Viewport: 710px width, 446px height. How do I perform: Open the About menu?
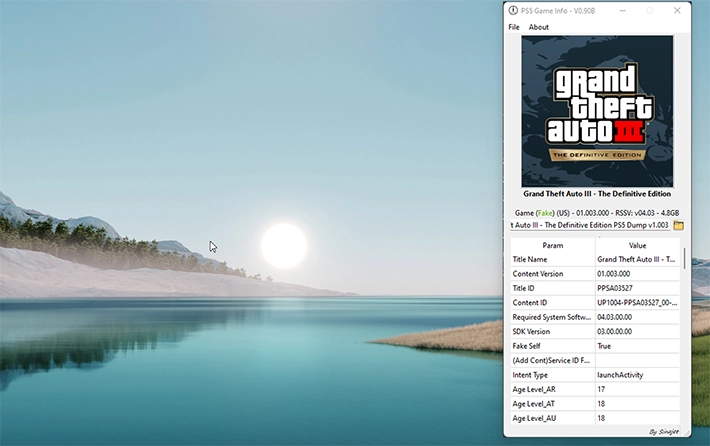pos(538,27)
